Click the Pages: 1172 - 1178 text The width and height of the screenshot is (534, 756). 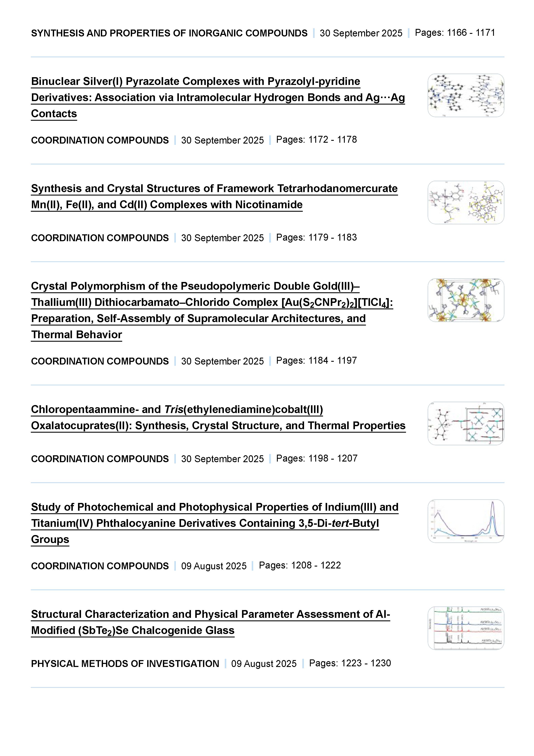pos(316,140)
